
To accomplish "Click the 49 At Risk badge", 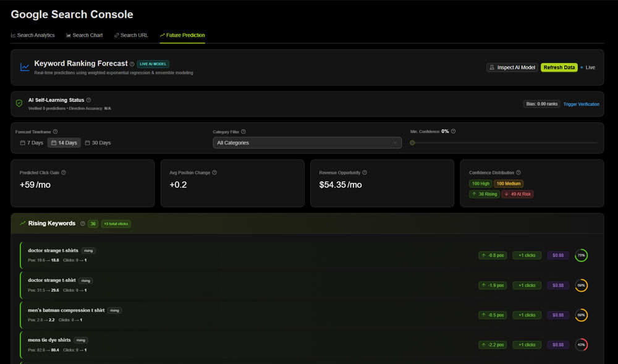I will point(517,194).
